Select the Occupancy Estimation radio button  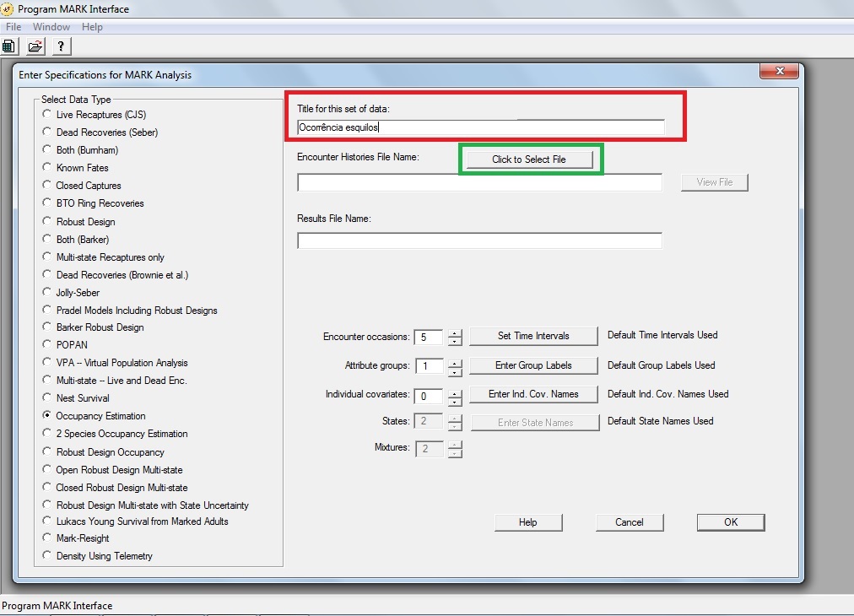(x=47, y=415)
